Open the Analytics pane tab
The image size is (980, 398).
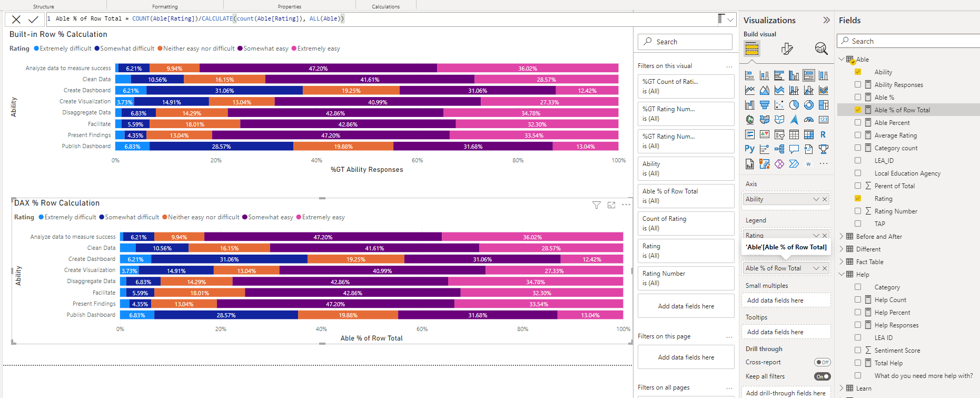click(821, 49)
